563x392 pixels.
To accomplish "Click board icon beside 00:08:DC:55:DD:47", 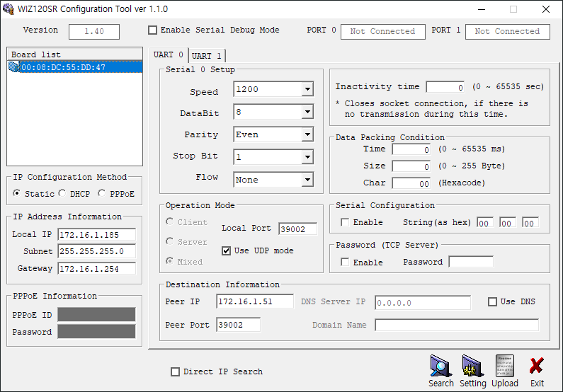I will (x=13, y=67).
